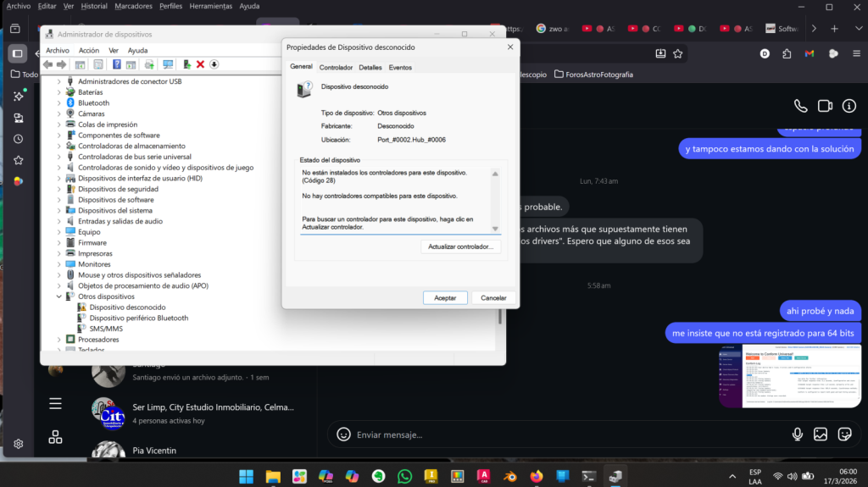Viewport: 868px width, 487px height.
Task: Open File Explorer from the taskbar
Action: (273, 476)
